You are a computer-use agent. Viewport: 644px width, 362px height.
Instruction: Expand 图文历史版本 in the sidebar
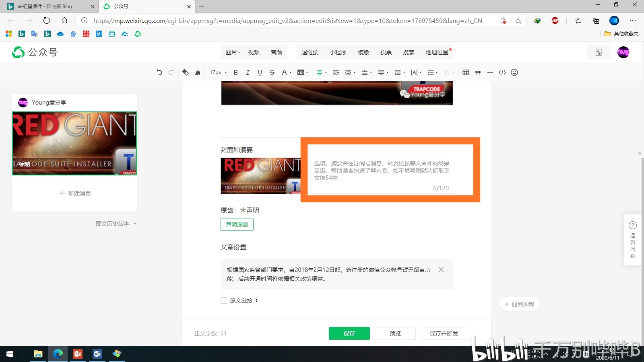(116, 224)
